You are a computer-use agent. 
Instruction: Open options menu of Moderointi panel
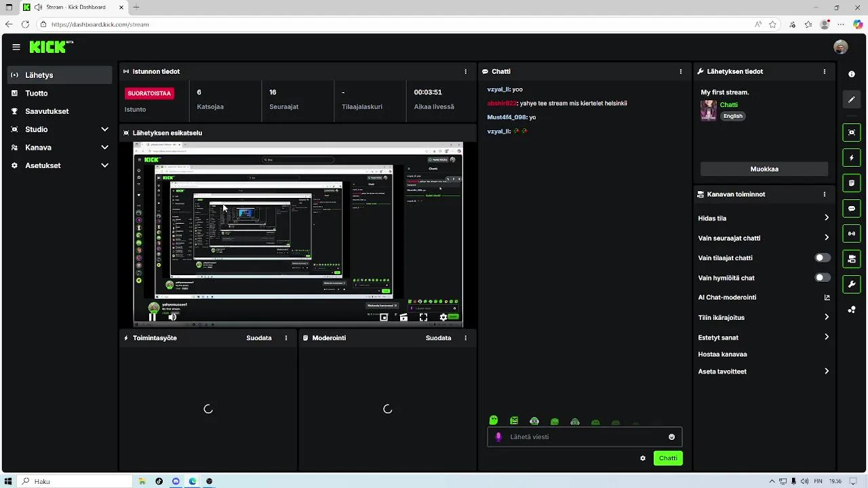(x=465, y=338)
